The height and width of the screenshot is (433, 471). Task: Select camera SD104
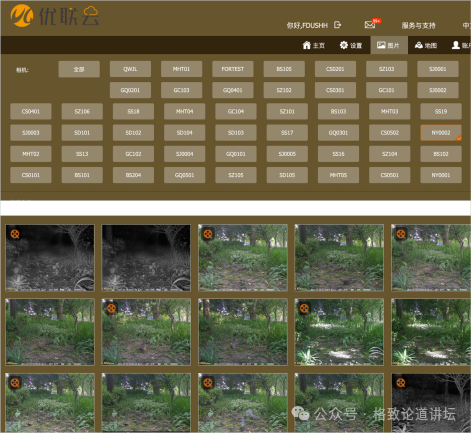pyautogui.click(x=184, y=133)
